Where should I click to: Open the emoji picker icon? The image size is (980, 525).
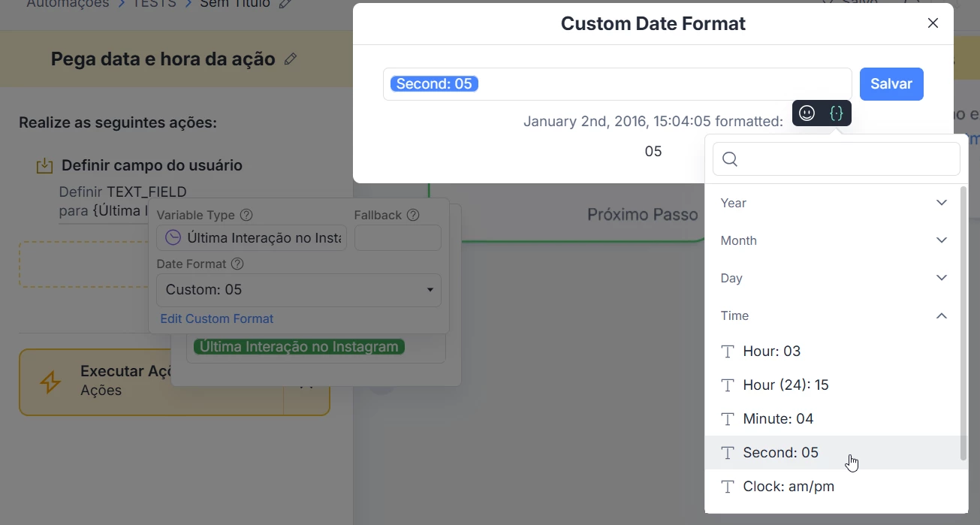pos(807,113)
